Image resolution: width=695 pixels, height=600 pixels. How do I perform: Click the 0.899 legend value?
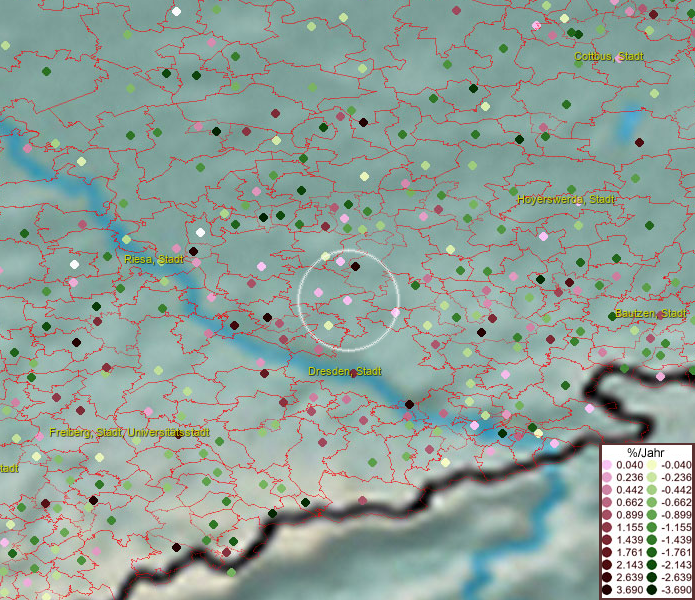tap(629, 515)
